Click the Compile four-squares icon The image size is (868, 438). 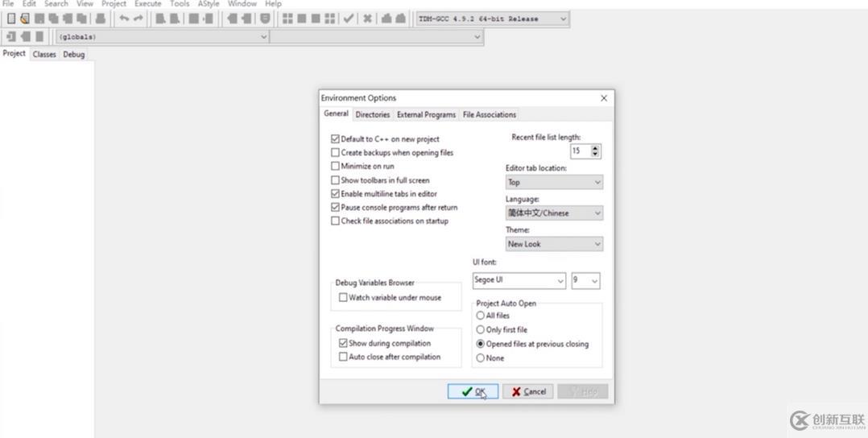tap(287, 19)
